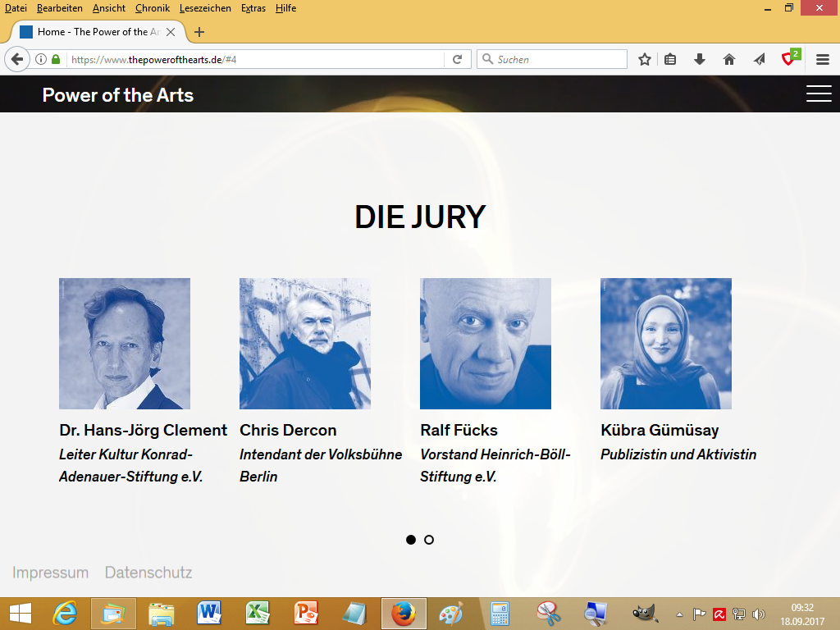The image size is (840, 630).
Task: Click the green padlock security icon
Action: tap(56, 59)
